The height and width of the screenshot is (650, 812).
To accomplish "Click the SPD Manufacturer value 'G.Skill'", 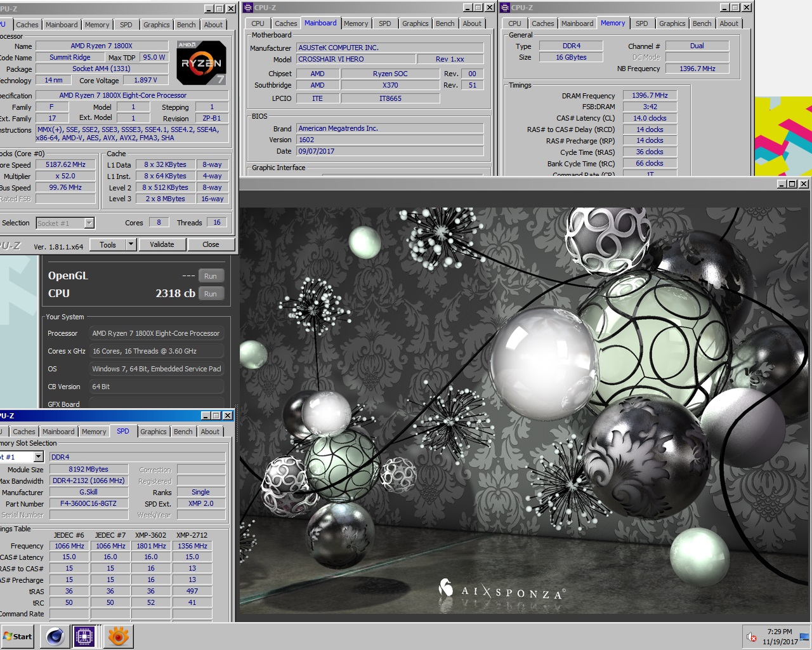I will [x=88, y=492].
